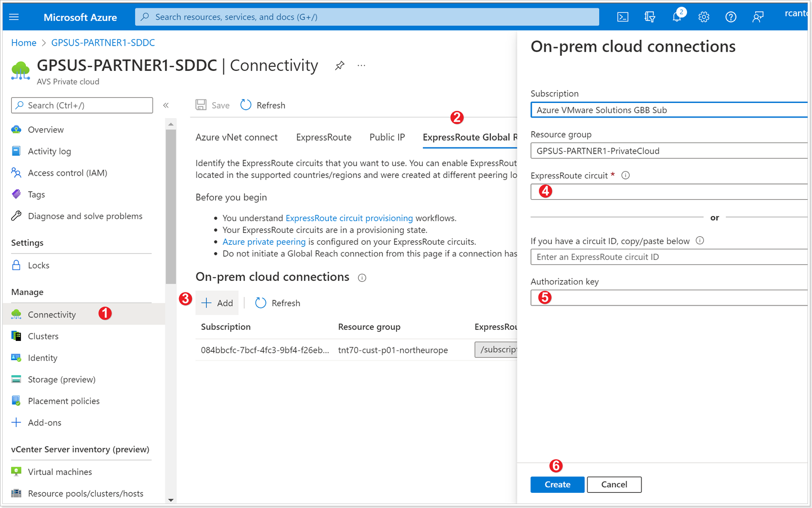Viewport: 812px width, 508px height.
Task: Open portal settings gear
Action: pyautogui.click(x=704, y=17)
